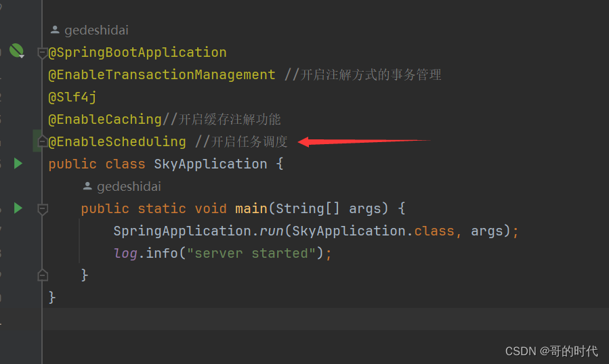The width and height of the screenshot is (609, 364).
Task: Collapse annotations fold at @SpringBootApplication line
Action: pos(43,53)
